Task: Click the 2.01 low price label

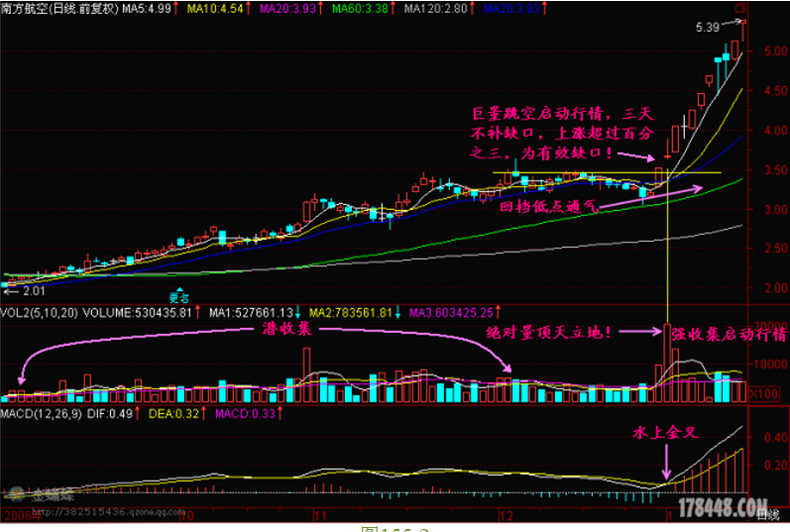Action: [34, 290]
